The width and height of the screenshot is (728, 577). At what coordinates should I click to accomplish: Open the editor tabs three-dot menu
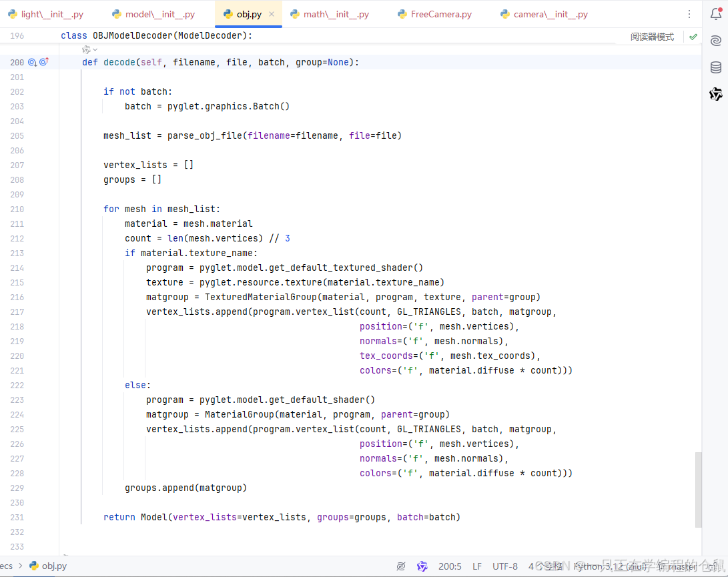(x=689, y=15)
